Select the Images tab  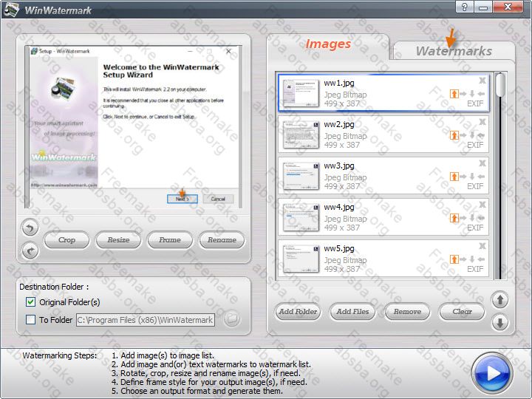[328, 44]
